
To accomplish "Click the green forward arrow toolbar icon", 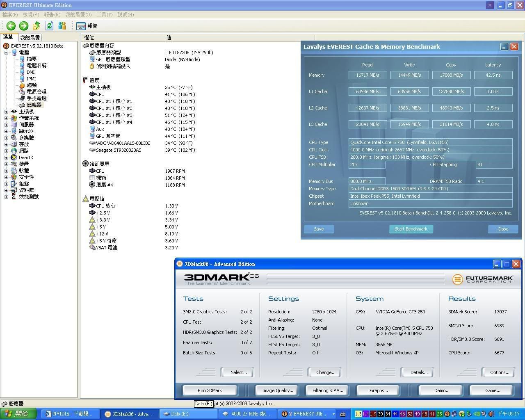I will click(24, 26).
